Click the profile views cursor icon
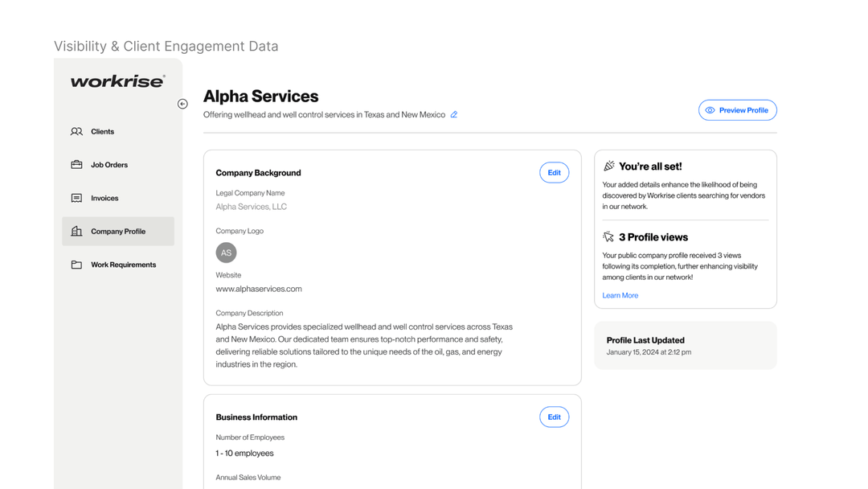The width and height of the screenshot is (868, 489). pyautogui.click(x=608, y=237)
